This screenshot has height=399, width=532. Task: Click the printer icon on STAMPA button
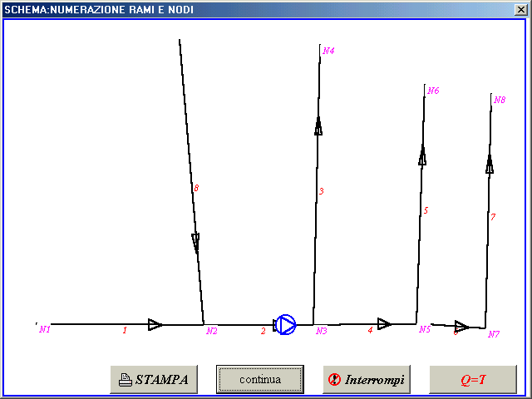coord(126,380)
